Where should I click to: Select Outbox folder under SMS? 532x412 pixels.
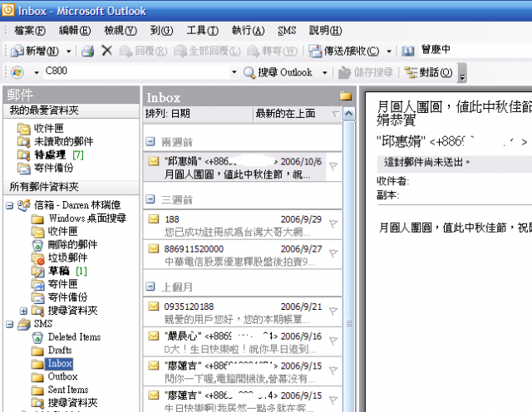coord(55,376)
